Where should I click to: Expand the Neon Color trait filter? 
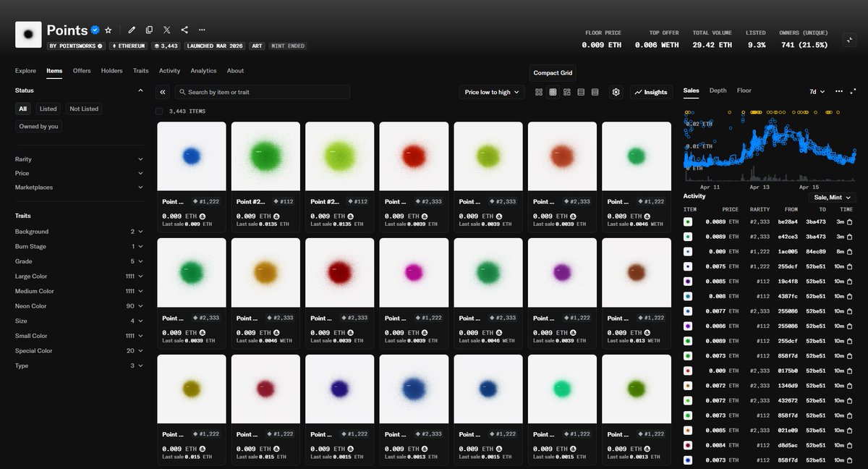80,306
